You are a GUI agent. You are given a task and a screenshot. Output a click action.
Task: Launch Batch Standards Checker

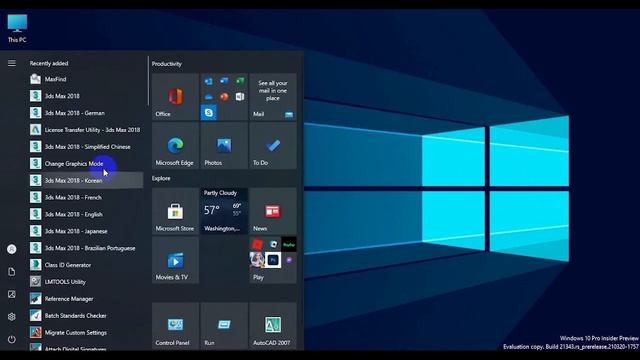pyautogui.click(x=86, y=316)
